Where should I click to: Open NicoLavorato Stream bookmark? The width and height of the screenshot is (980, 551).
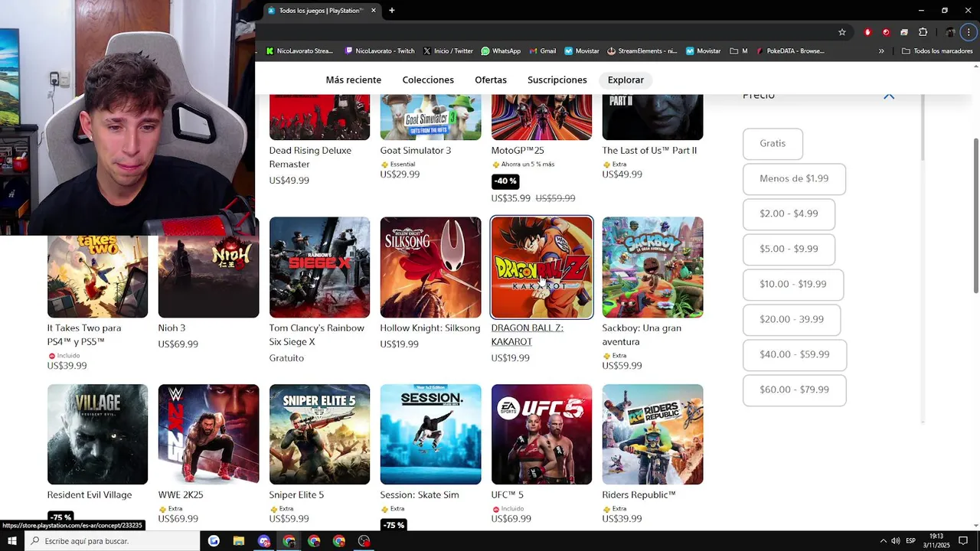(299, 51)
